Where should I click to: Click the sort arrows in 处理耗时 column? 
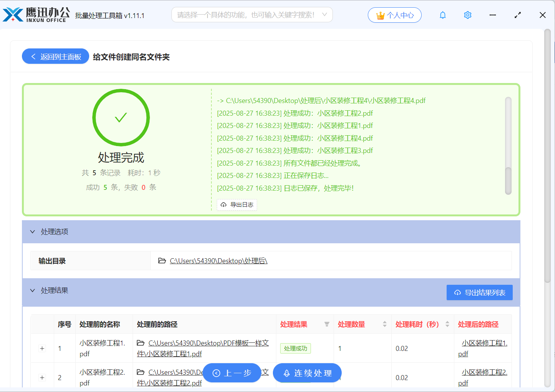(x=447, y=324)
